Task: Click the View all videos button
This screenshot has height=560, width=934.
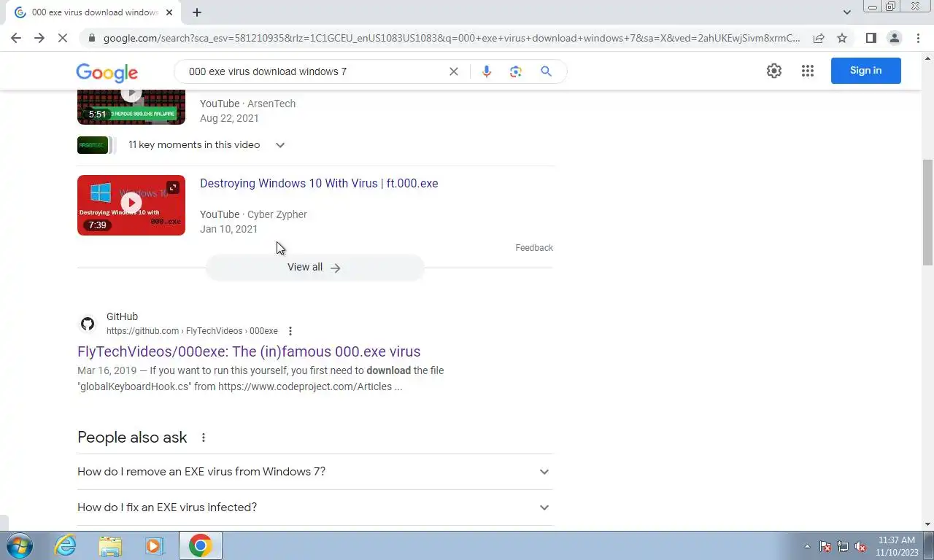Action: click(314, 268)
